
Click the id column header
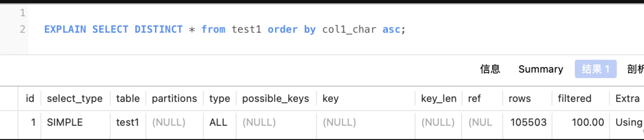coord(30,99)
